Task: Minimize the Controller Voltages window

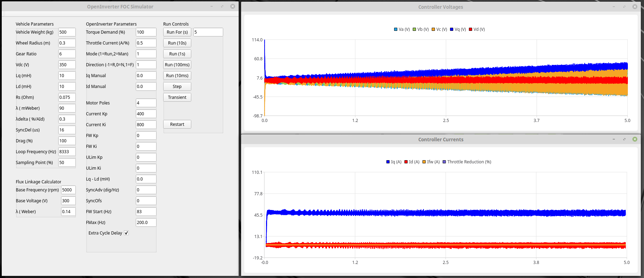Action: tap(613, 7)
